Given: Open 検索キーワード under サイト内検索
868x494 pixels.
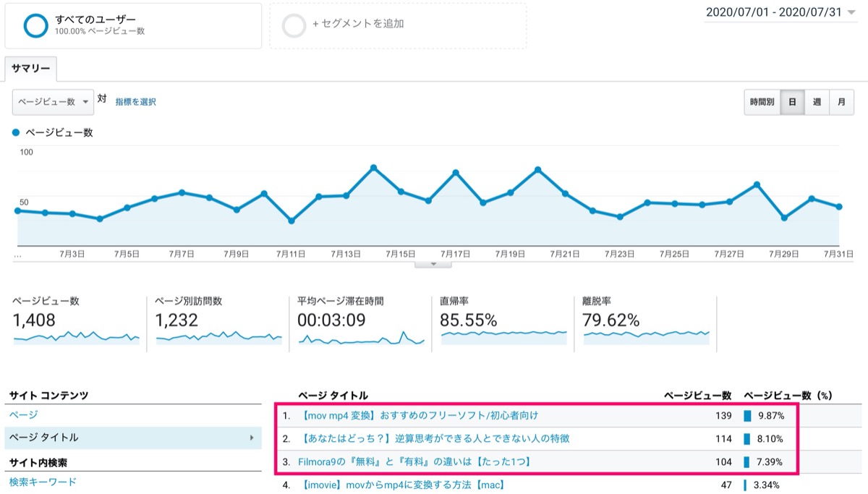Looking at the screenshot, I should (43, 482).
